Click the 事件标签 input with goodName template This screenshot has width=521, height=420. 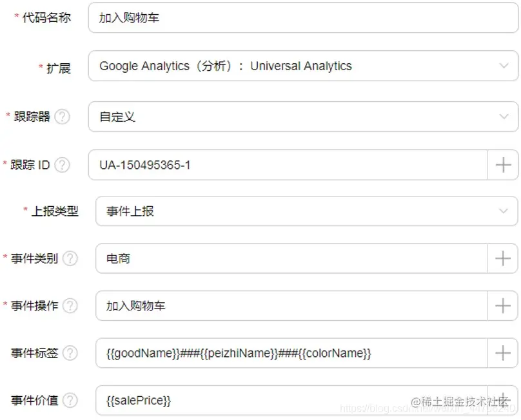[x=291, y=353]
